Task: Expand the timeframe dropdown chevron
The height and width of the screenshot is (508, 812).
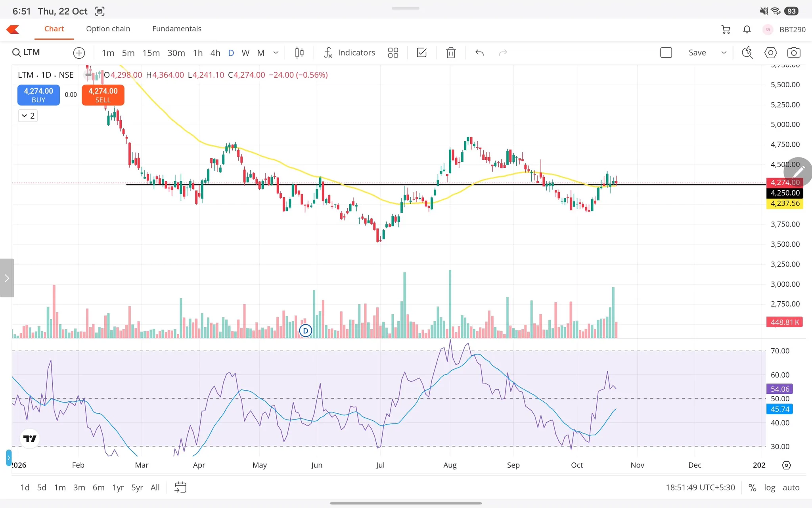Action: [x=276, y=53]
